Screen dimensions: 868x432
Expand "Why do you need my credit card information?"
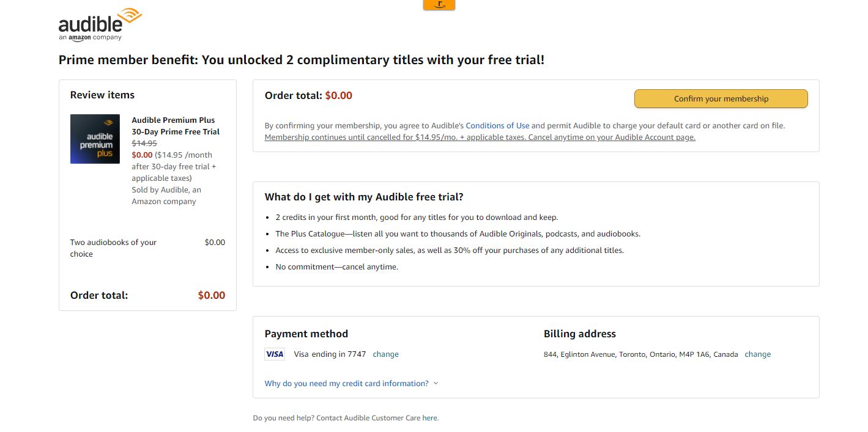point(346,384)
